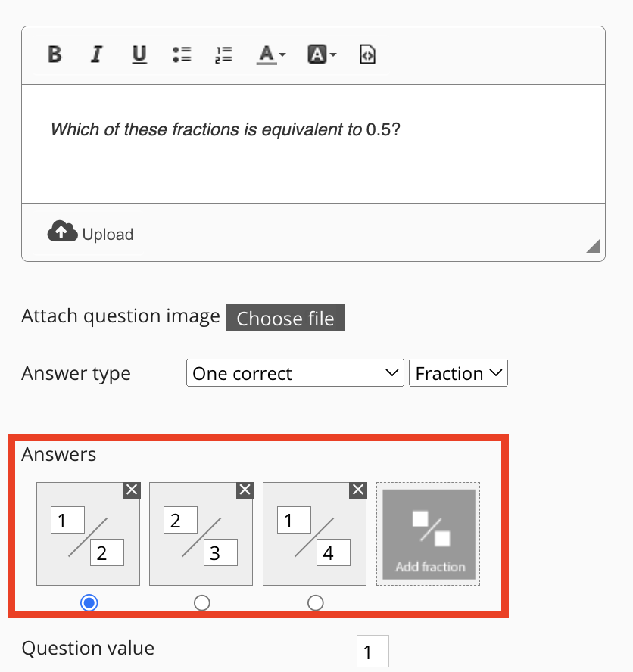Screen dimensions: 633x672
Task: Remove the 1/4 fraction answer
Action: (x=358, y=490)
